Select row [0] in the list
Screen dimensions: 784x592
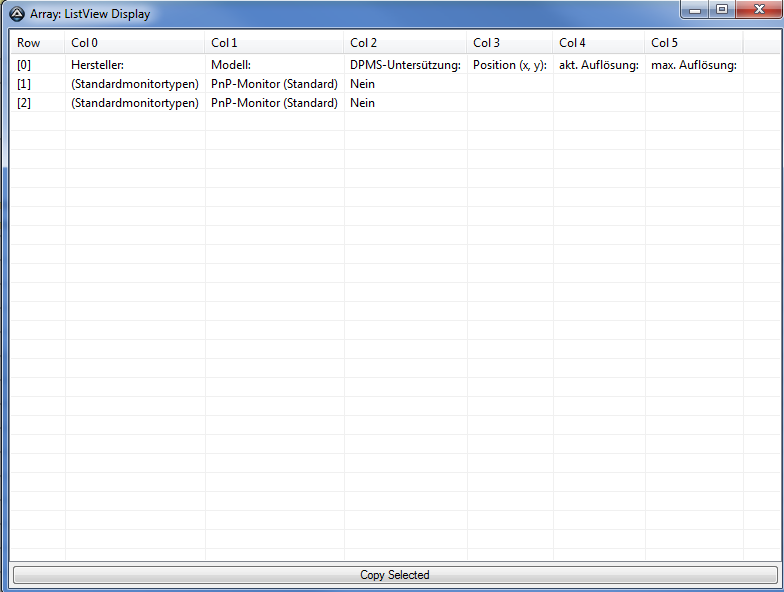click(x=24, y=65)
